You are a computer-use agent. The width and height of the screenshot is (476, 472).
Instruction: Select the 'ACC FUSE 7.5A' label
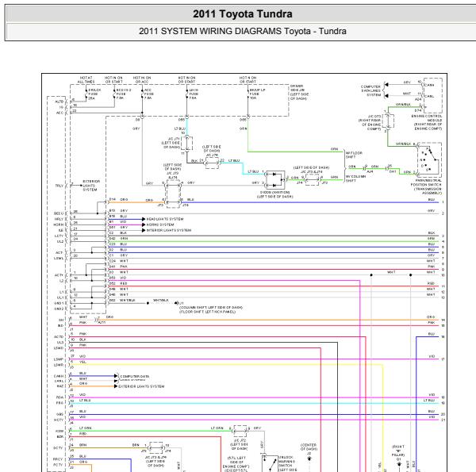coord(148,94)
